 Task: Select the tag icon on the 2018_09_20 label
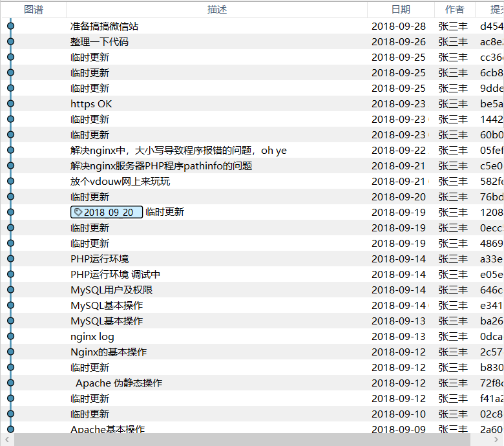[78, 213]
